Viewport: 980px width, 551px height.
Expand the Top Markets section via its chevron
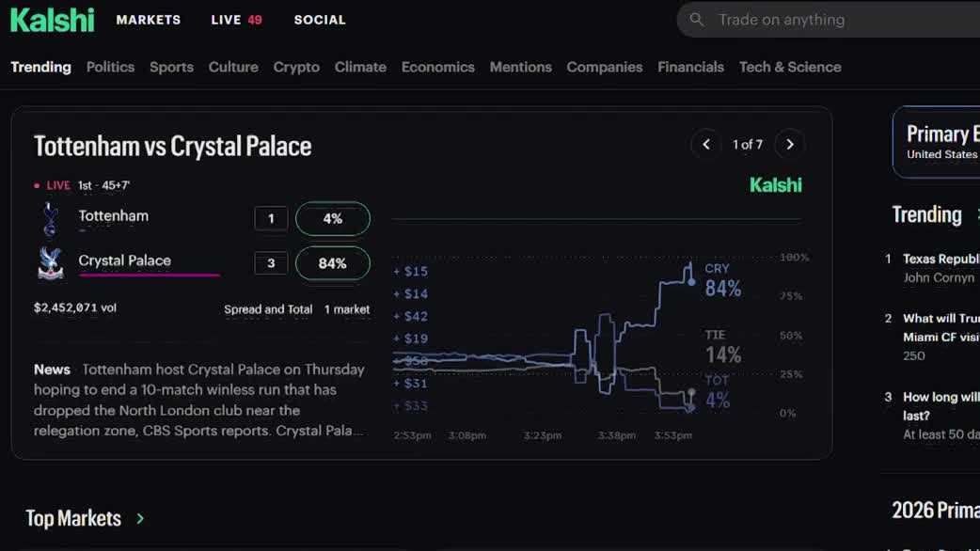click(139, 518)
